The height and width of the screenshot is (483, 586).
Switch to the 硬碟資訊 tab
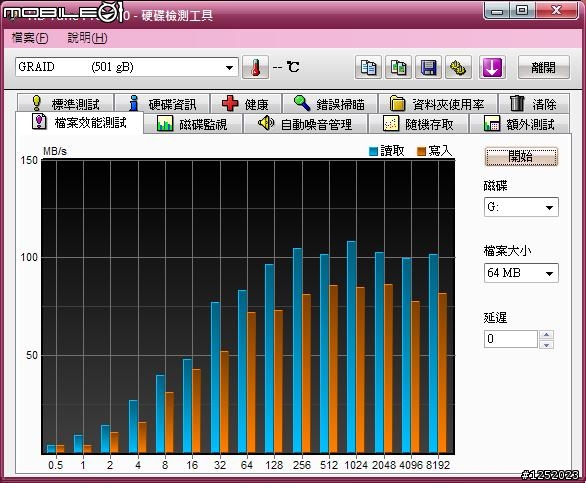(x=162, y=104)
